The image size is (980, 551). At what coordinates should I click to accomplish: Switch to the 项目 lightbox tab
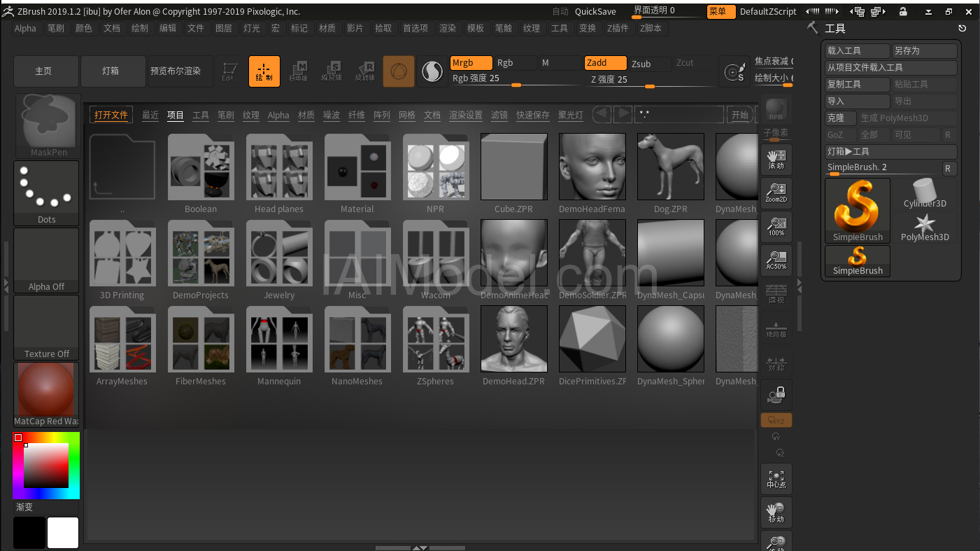pyautogui.click(x=176, y=115)
